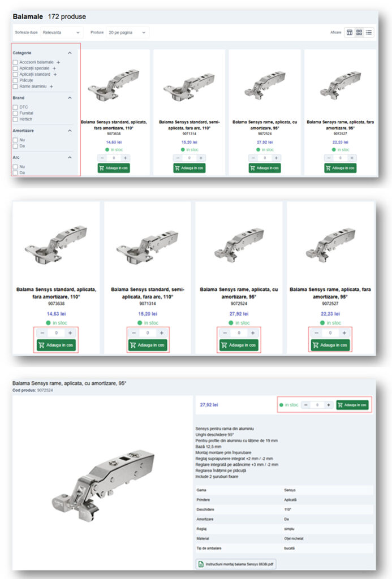Viewport: 392px width, 579px height.
Task: Add 9072524 to cart in sidebar listing
Action: 265,168
